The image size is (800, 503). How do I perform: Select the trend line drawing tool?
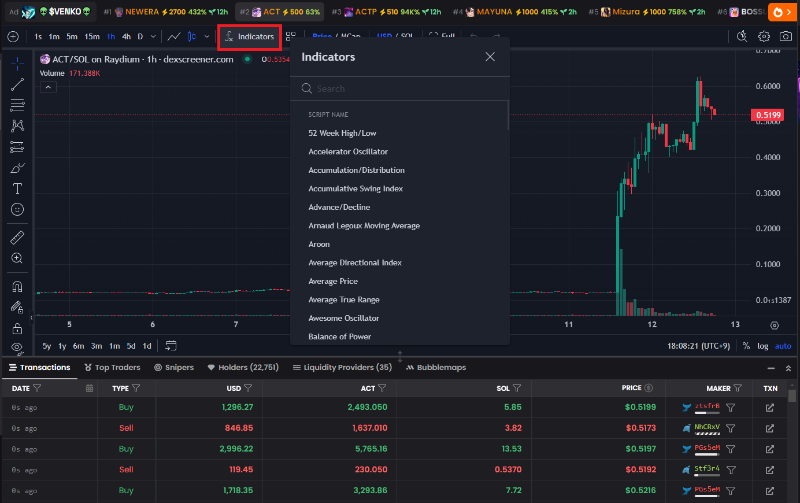coord(17,85)
